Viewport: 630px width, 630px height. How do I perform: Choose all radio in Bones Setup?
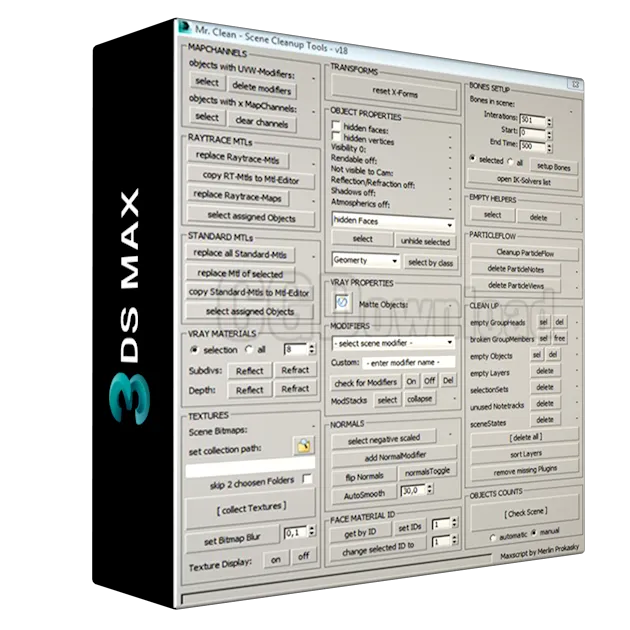(x=510, y=162)
